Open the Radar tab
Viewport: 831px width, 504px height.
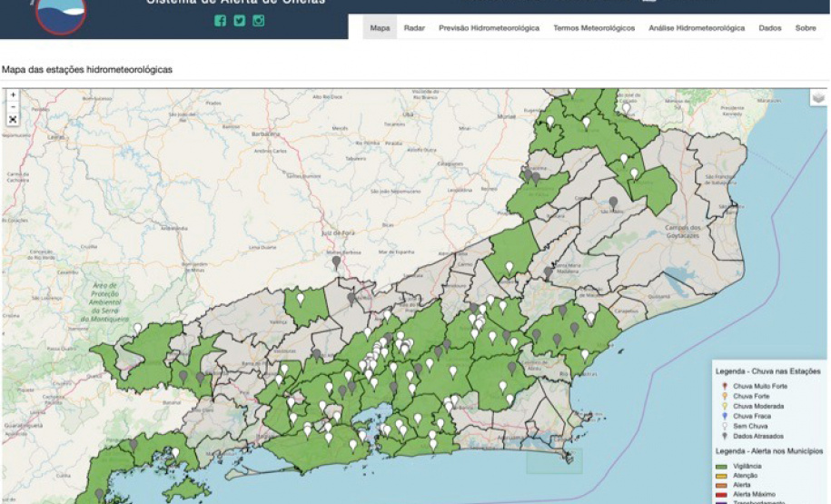click(x=414, y=28)
